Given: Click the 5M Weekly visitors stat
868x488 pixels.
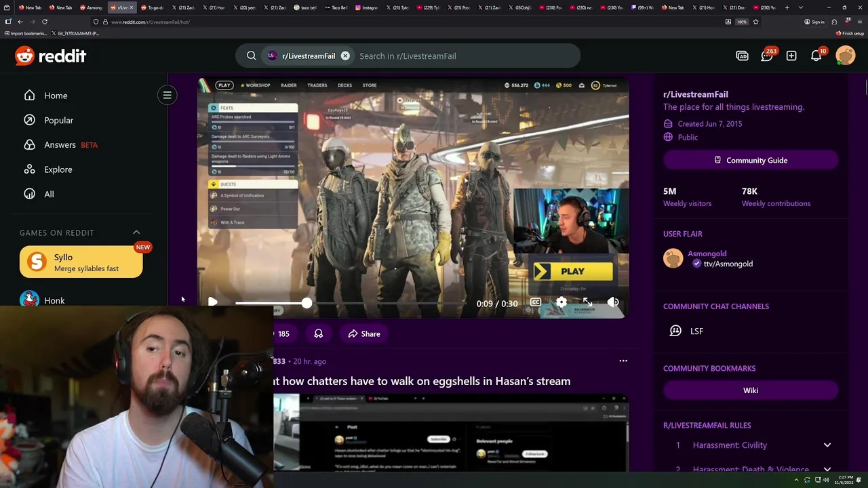Looking at the screenshot, I should click(x=687, y=197).
